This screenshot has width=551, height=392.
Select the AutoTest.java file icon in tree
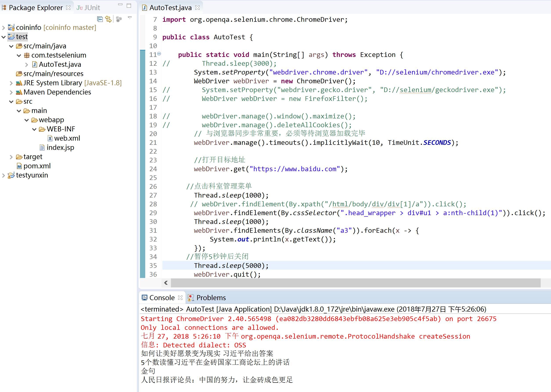[x=35, y=64]
